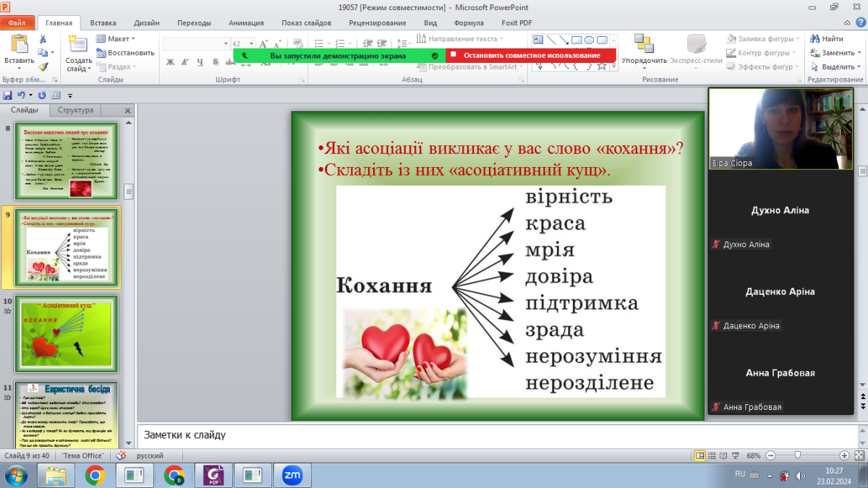Toggle underline formatting Ч
Image resolution: width=868 pixels, height=488 pixels.
(200, 62)
